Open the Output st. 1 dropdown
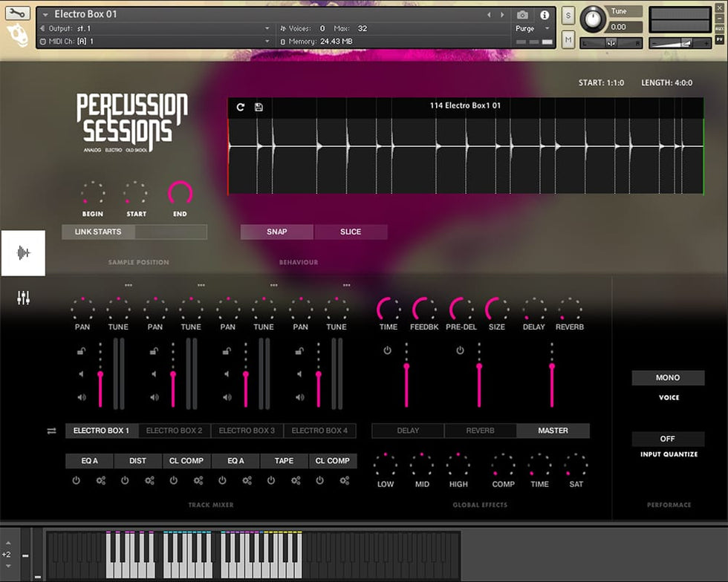728x582 pixels. 267,28
